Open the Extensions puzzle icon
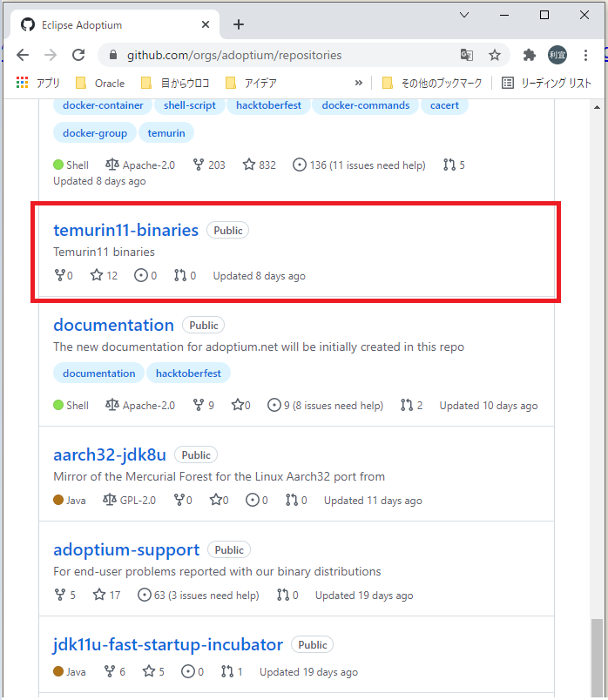The height and width of the screenshot is (700, 608). point(530,55)
